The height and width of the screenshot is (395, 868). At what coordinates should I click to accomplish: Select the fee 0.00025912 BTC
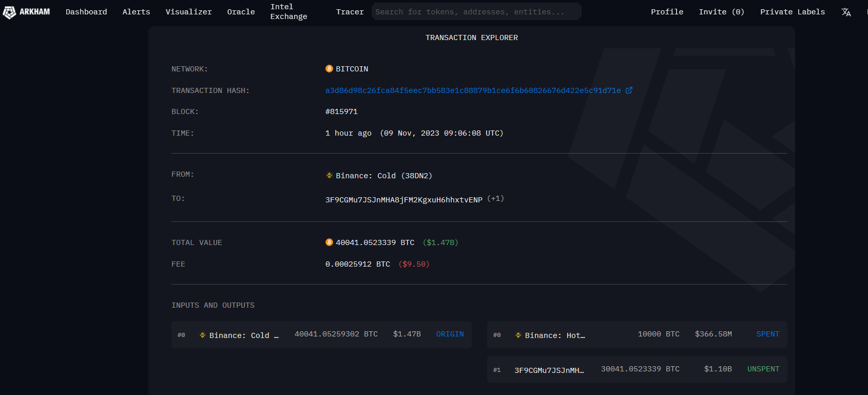point(358,264)
